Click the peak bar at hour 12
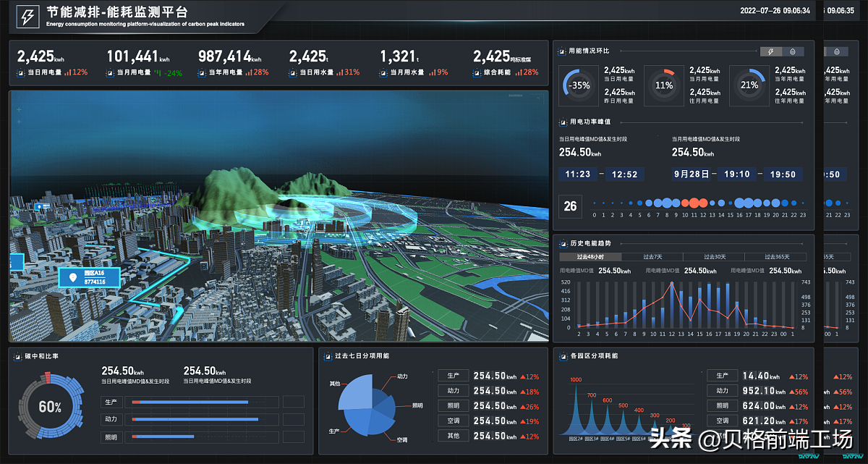868x464 pixels. pyautogui.click(x=672, y=303)
